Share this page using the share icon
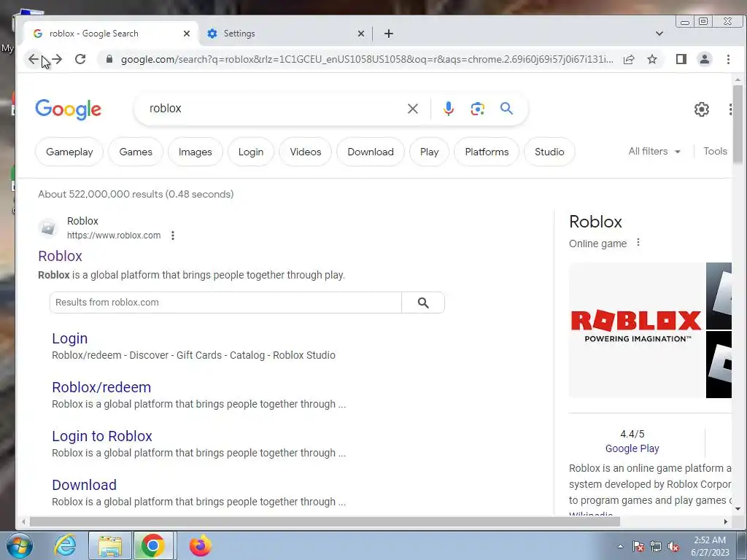This screenshot has width=747, height=560. coord(628,59)
